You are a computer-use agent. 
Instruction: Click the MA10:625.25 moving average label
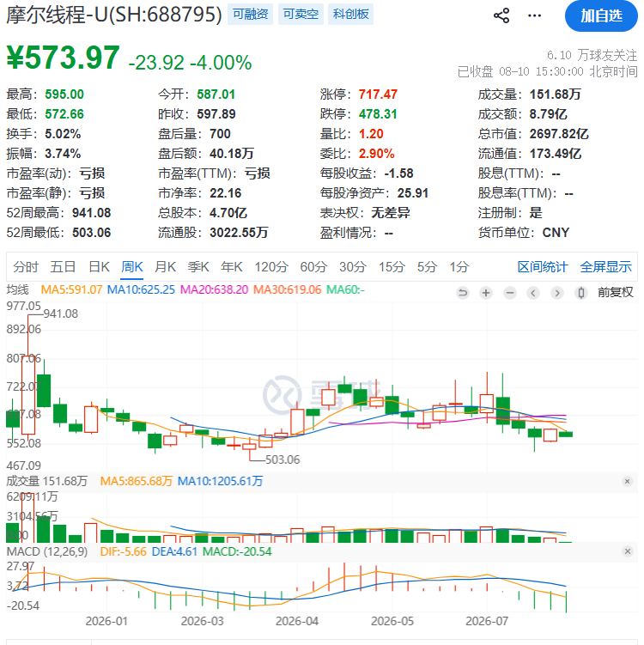pos(141,289)
